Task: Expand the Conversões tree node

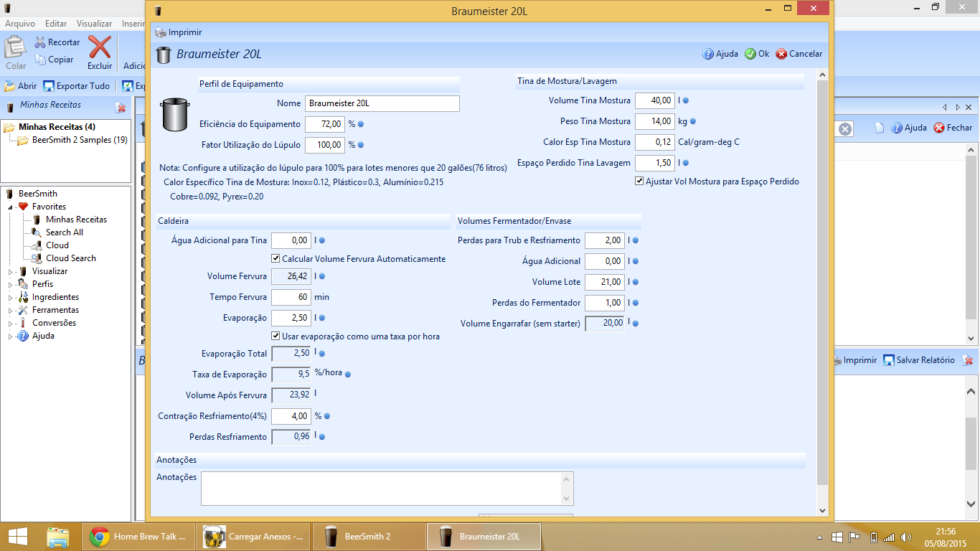Action: [x=11, y=324]
